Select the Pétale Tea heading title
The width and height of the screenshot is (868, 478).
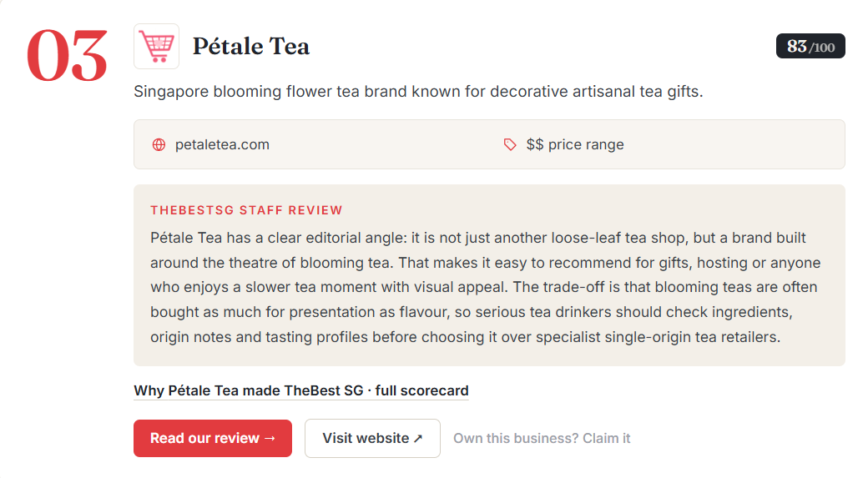coord(250,47)
